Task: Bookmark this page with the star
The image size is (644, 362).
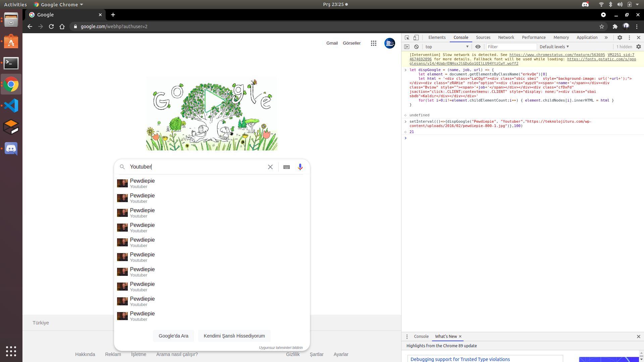Action: tap(602, 26)
